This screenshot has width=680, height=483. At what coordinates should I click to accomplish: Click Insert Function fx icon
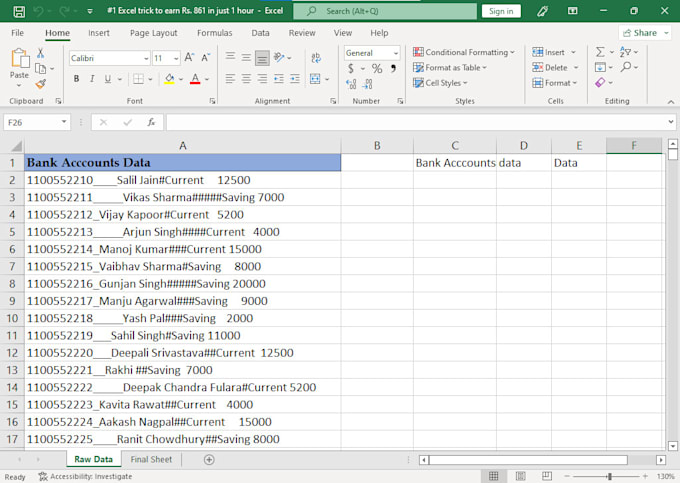click(151, 122)
